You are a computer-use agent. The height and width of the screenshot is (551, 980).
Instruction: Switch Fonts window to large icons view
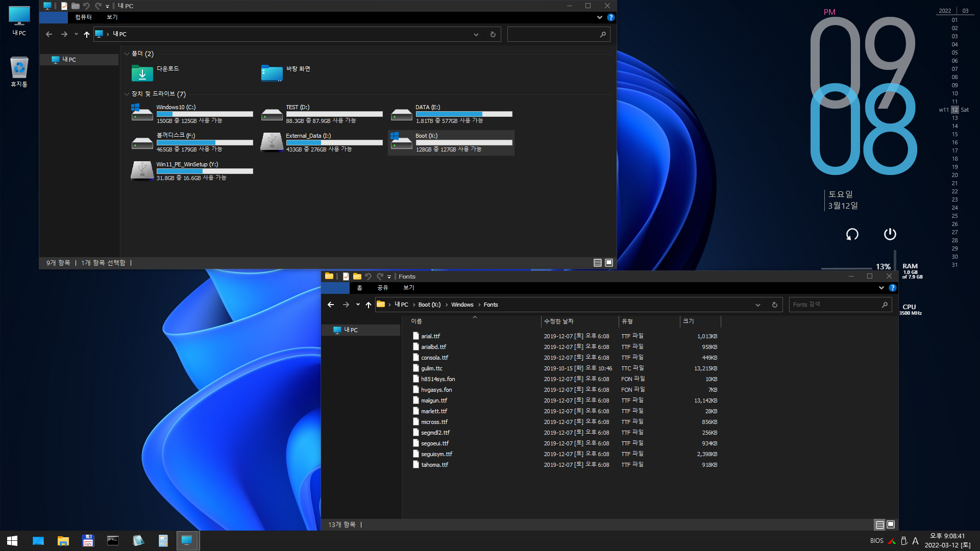(x=891, y=524)
